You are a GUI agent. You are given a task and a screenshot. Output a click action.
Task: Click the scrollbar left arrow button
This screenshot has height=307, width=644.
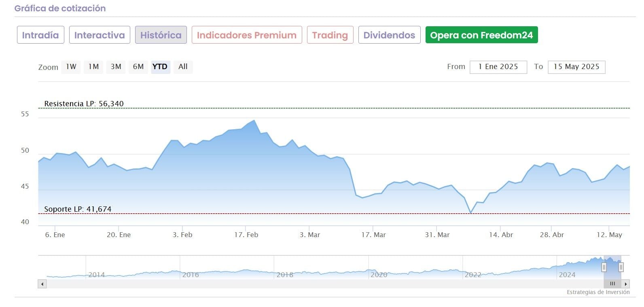42,284
